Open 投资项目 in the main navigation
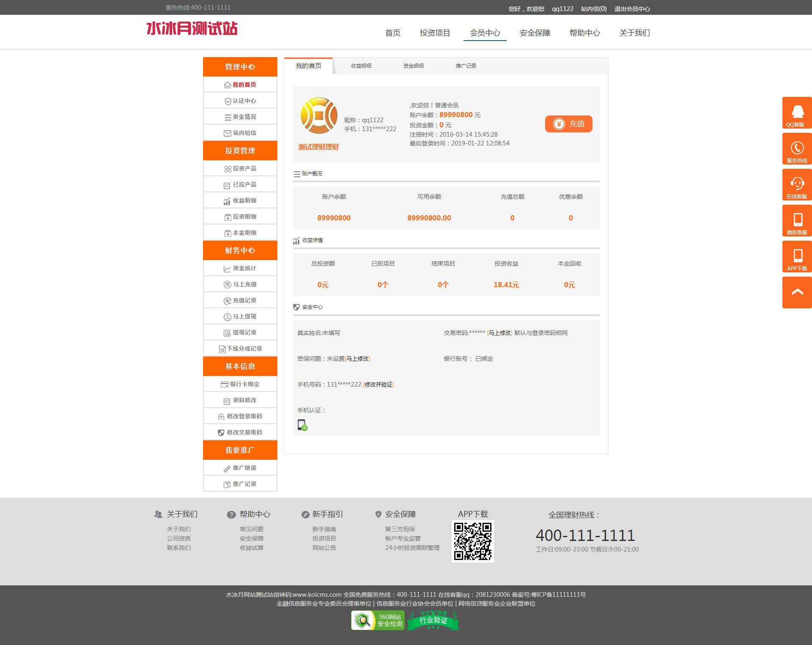Screen dimensions: 812x645 pyautogui.click(x=435, y=33)
